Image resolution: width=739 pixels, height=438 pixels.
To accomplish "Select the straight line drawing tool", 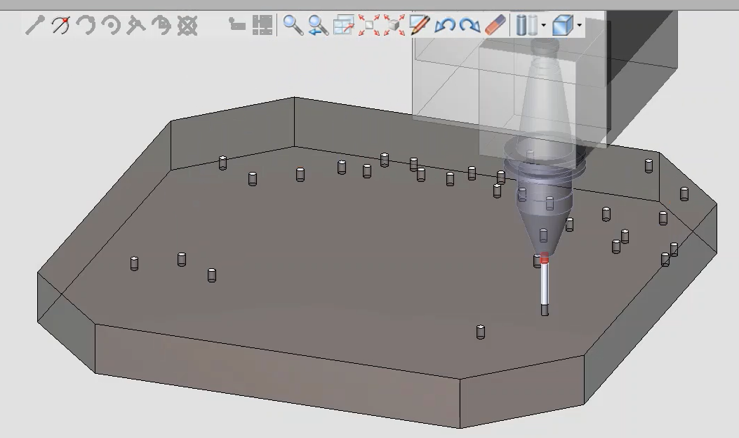I will coord(35,25).
